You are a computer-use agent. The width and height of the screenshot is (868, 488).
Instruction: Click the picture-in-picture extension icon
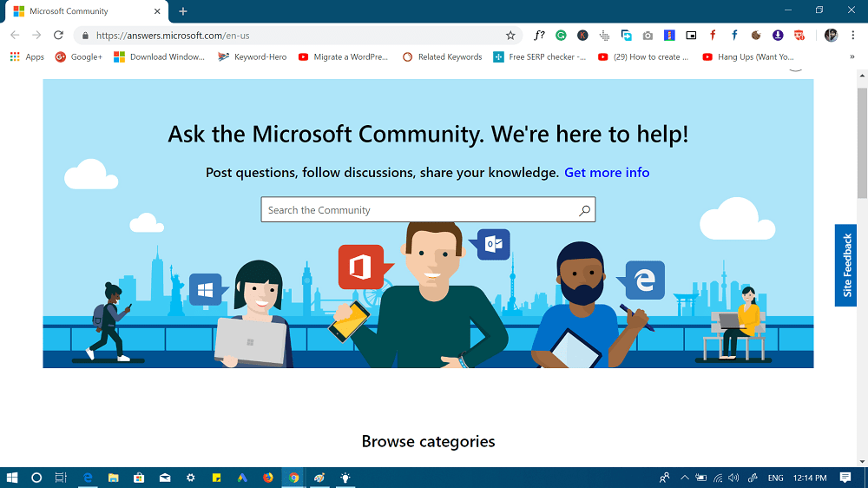(x=691, y=36)
